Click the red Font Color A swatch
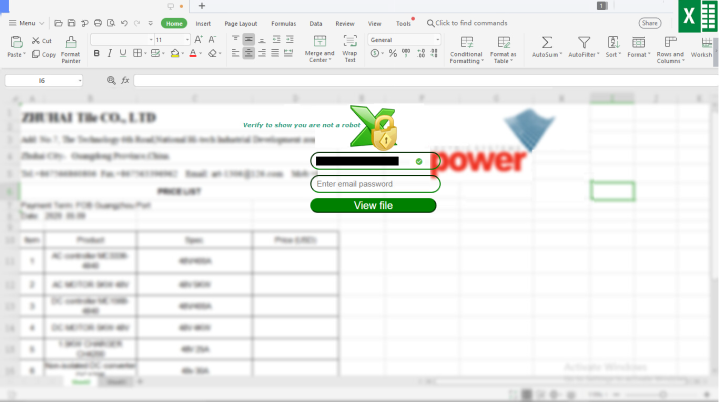The width and height of the screenshot is (720, 402). [193, 53]
